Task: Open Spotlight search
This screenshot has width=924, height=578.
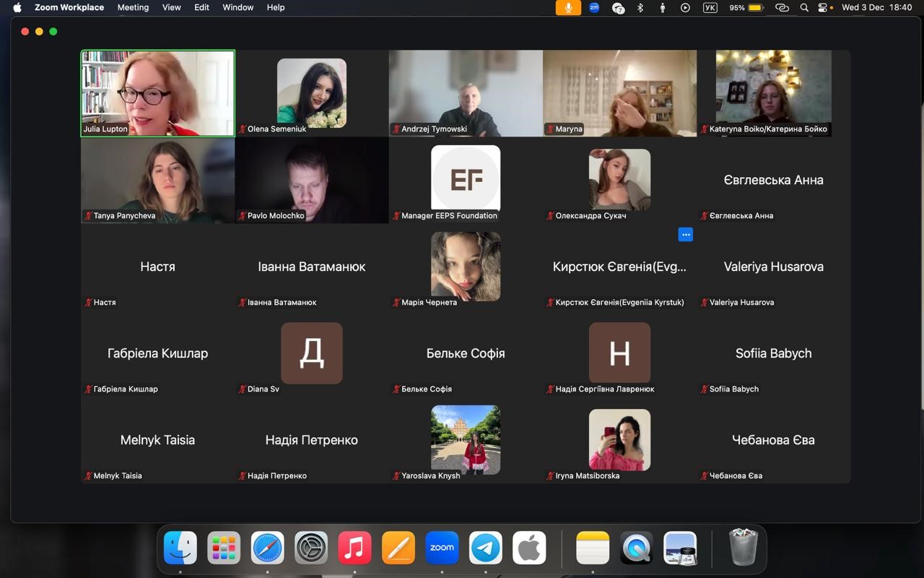Action: click(x=804, y=8)
